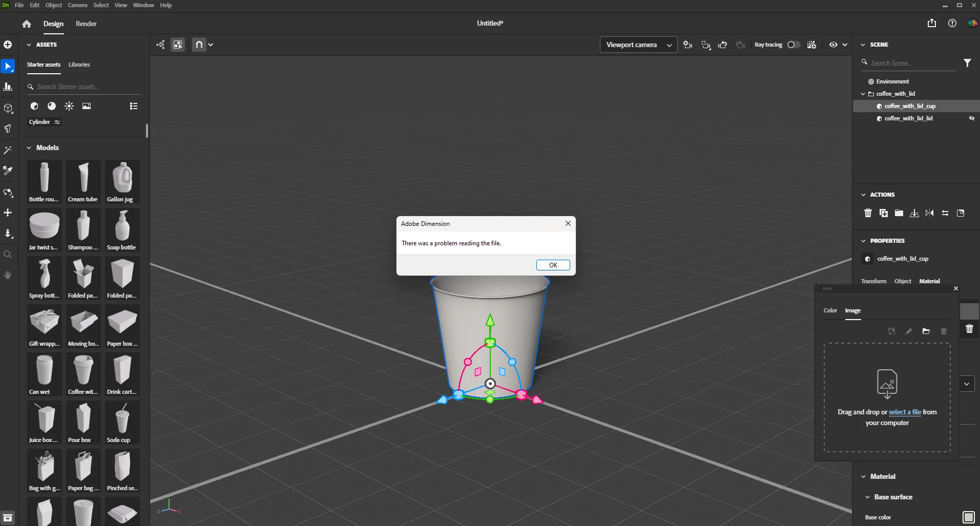Viewport: 980px width, 526px height.
Task: Open the render preview settings icon
Action: click(811, 45)
